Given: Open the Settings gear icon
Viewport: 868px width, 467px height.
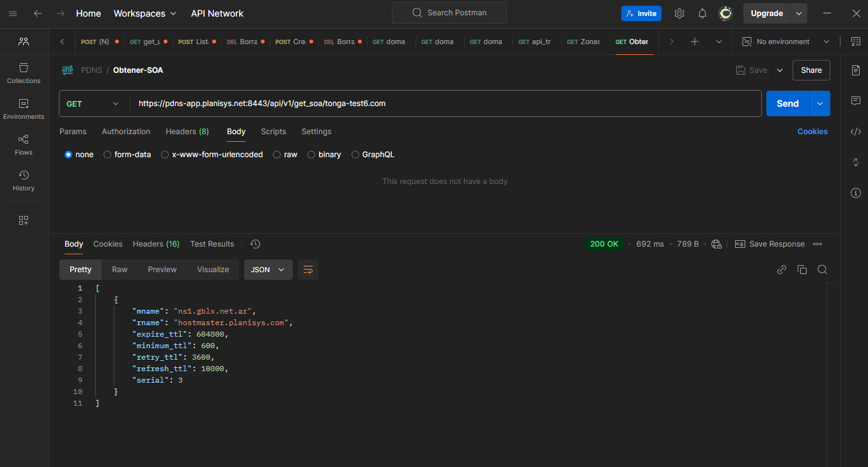Looking at the screenshot, I should [x=679, y=13].
